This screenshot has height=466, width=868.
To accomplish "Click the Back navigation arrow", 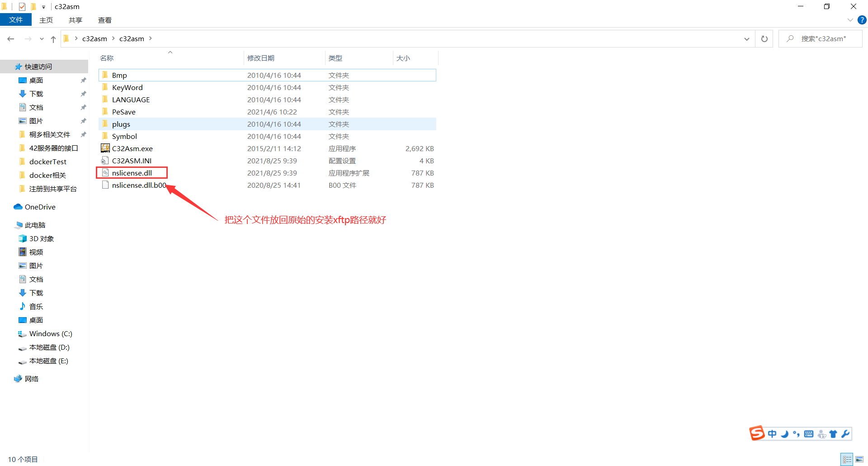I will tap(11, 39).
